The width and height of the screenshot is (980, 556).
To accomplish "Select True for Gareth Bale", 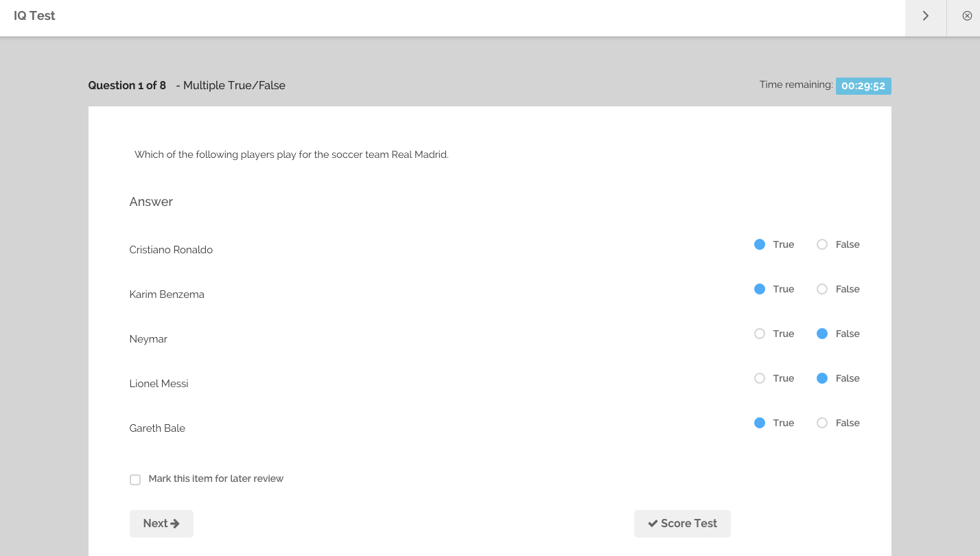I will click(x=760, y=423).
